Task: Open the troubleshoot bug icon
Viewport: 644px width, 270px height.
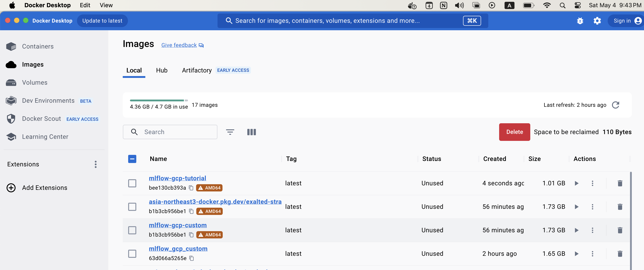Action: click(x=580, y=21)
